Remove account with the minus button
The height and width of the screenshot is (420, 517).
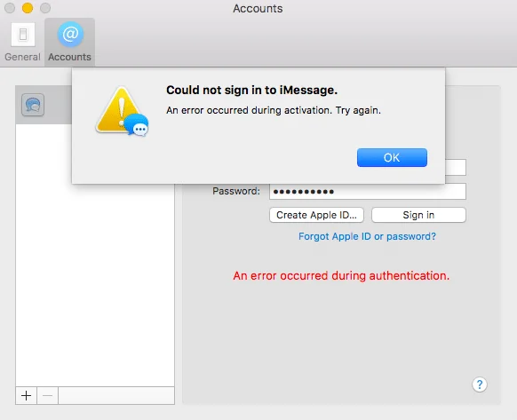[47, 395]
